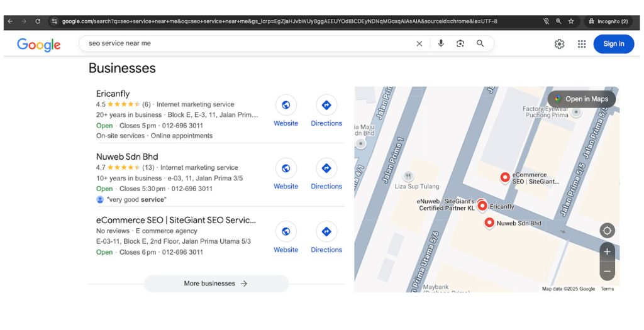Get Directions to eCommerce SEO SiteGiant

coord(326,231)
